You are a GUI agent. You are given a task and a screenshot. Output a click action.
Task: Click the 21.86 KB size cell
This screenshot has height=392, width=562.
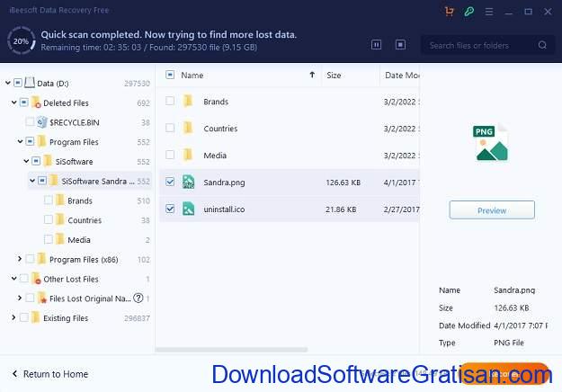341,209
